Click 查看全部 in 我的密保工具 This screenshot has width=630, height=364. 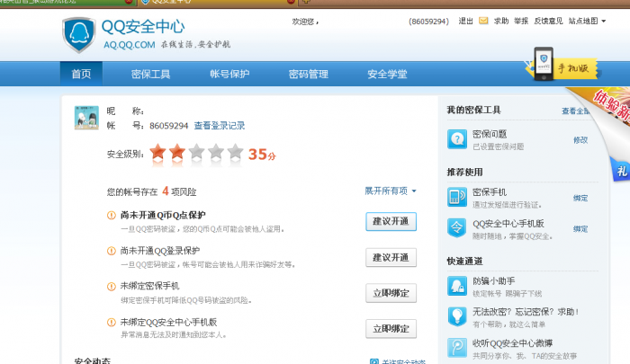click(x=576, y=111)
